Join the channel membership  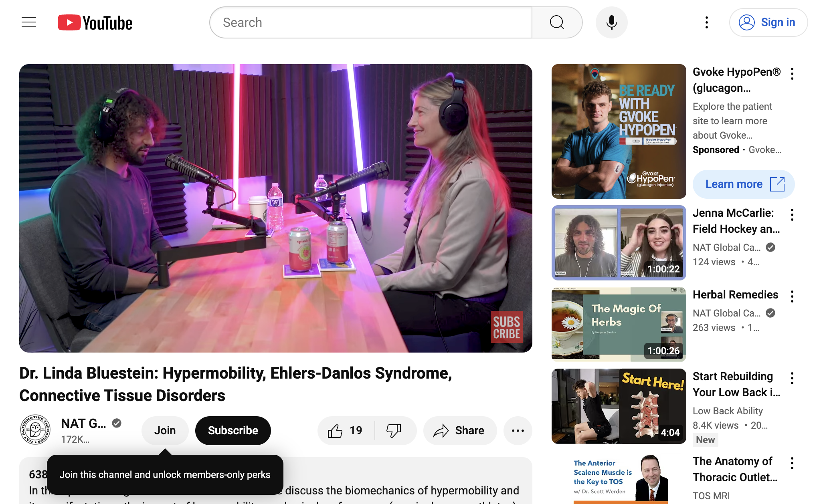(165, 431)
